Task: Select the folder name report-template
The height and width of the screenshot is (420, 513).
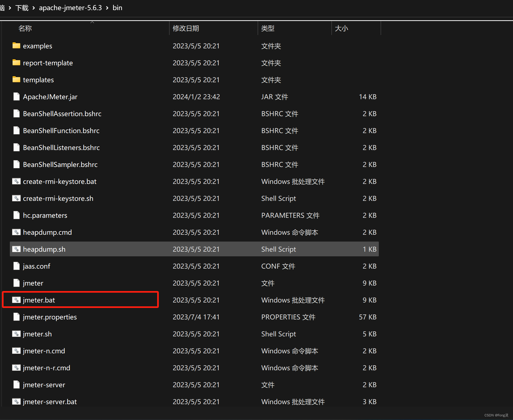Action: click(x=48, y=63)
